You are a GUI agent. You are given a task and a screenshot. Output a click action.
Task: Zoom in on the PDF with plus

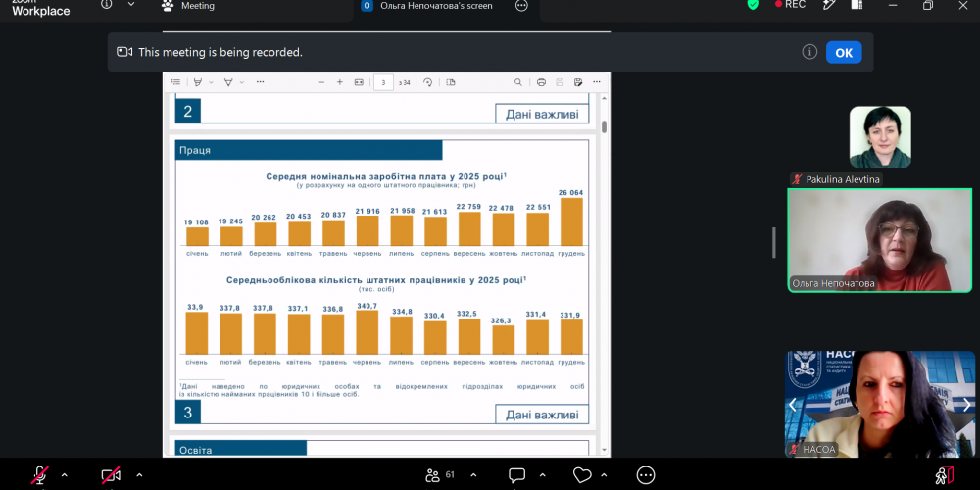point(340,82)
